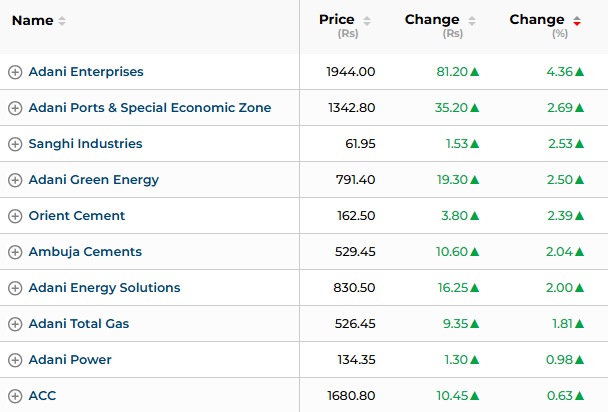Image resolution: width=608 pixels, height=412 pixels.
Task: Sort by Price using sort arrows
Action: (x=367, y=21)
